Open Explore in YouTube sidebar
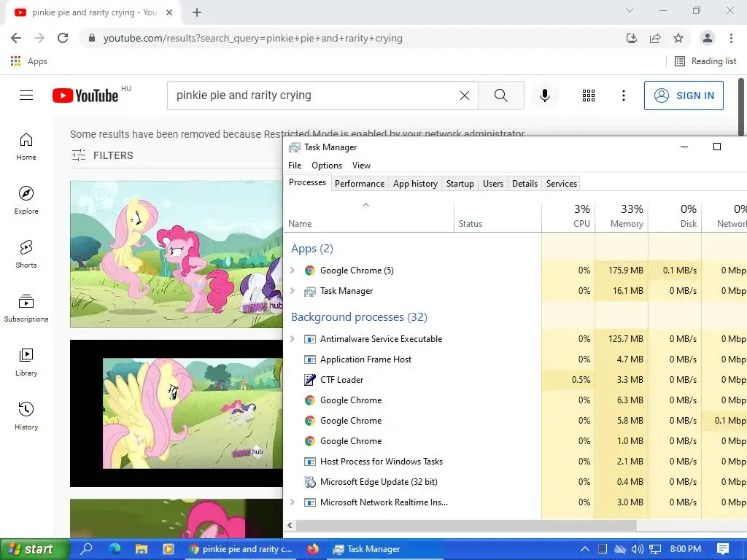Image resolution: width=747 pixels, height=560 pixels. (x=26, y=200)
